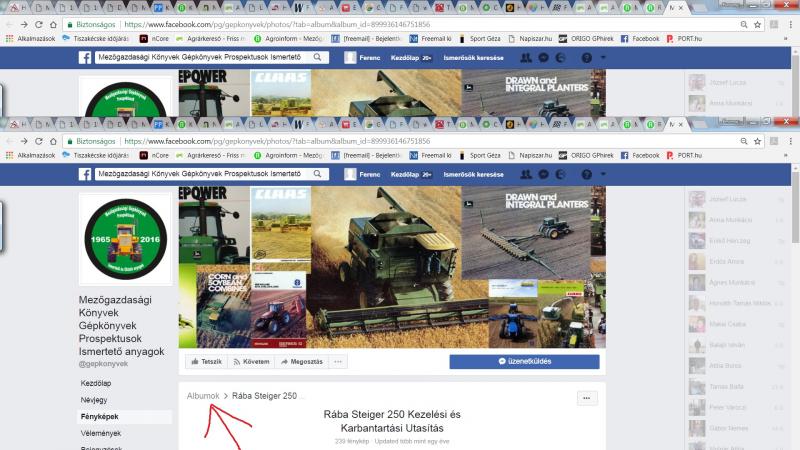
Task: Click the Facebook logo in front window's blue bar
Action: tap(85, 174)
